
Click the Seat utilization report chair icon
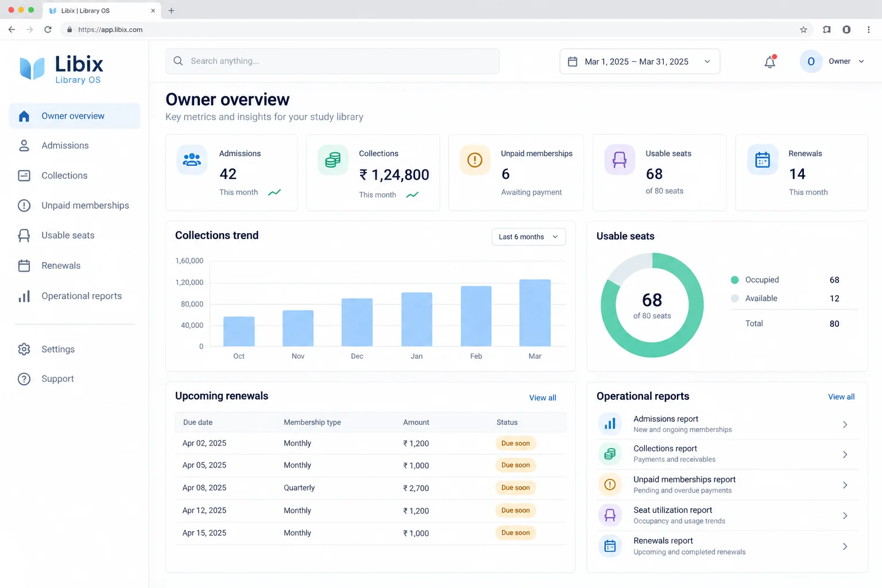point(610,515)
